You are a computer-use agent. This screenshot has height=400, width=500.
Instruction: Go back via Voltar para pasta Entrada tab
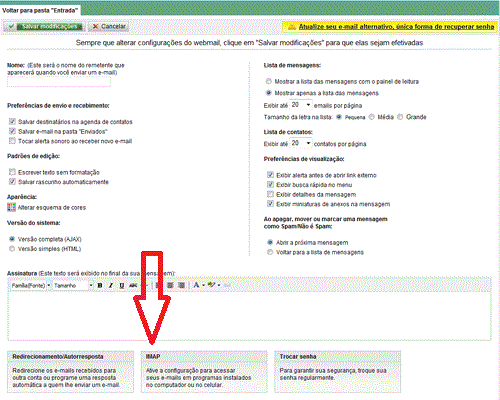(x=40, y=10)
